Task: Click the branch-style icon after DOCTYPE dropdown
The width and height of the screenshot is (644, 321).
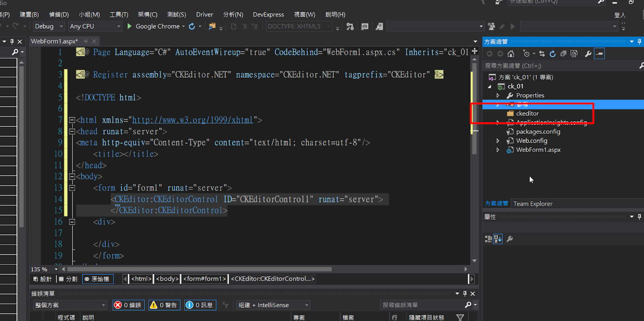Action: click(350, 27)
